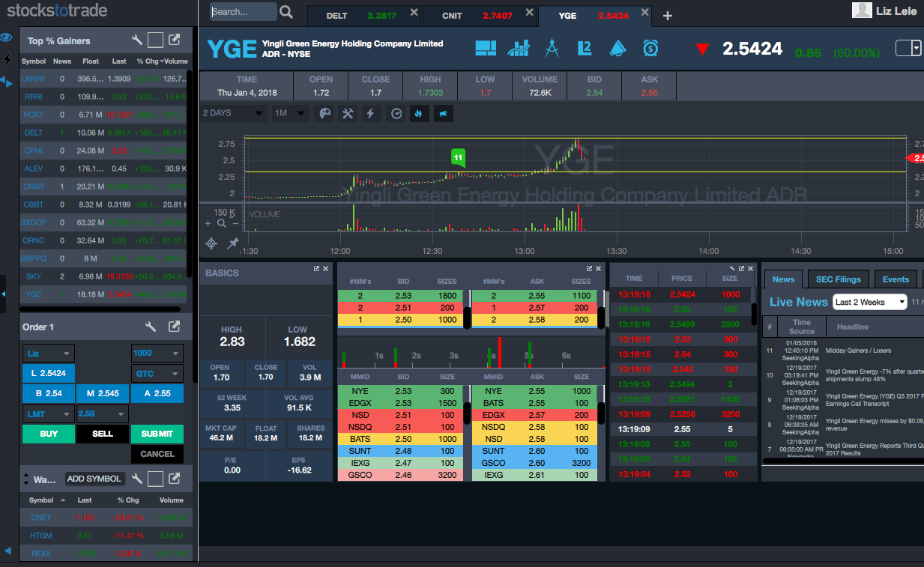924x567 pixels.
Task: Open chart color palette icon
Action: coord(324,114)
